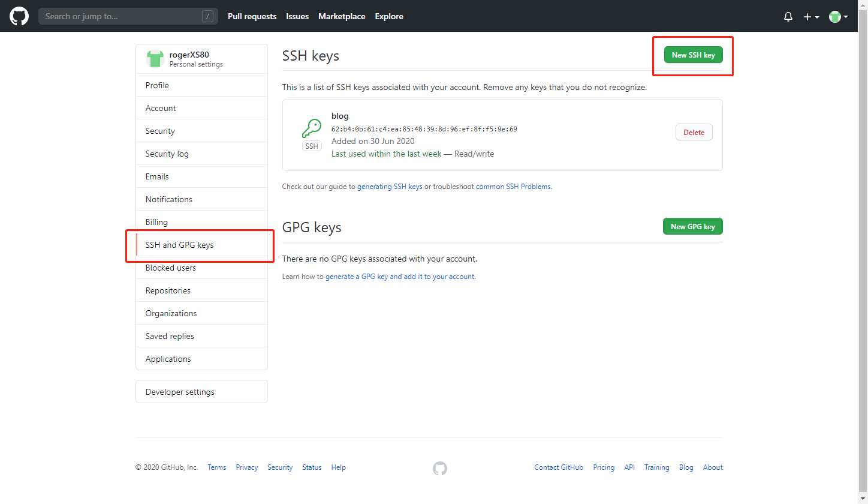Open Developer settings

201,392
